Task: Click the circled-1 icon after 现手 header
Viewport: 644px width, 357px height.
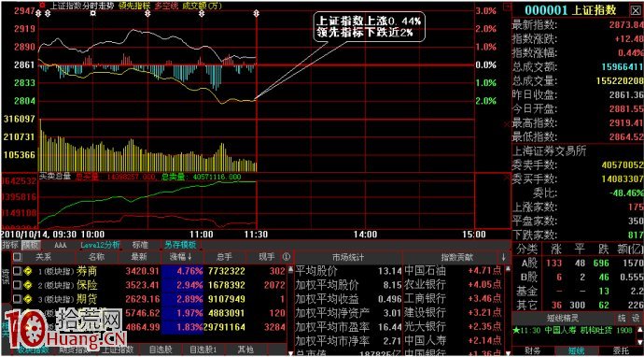Action: (287, 257)
